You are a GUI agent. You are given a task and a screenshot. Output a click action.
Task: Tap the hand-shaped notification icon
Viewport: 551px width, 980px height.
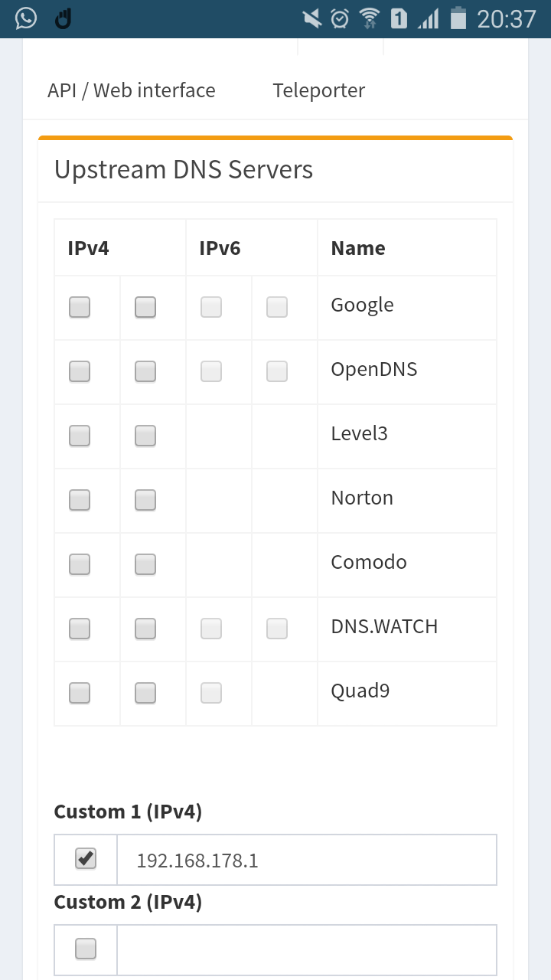(64, 18)
